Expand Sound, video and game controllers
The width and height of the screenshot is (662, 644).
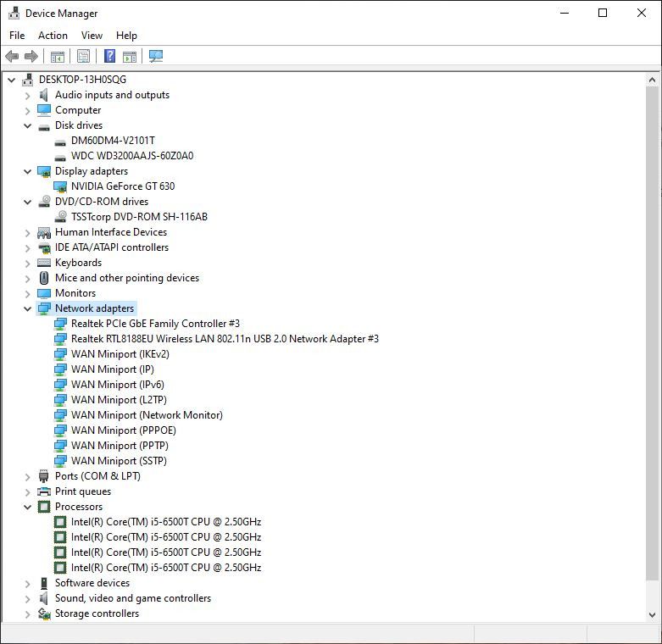coord(27,599)
